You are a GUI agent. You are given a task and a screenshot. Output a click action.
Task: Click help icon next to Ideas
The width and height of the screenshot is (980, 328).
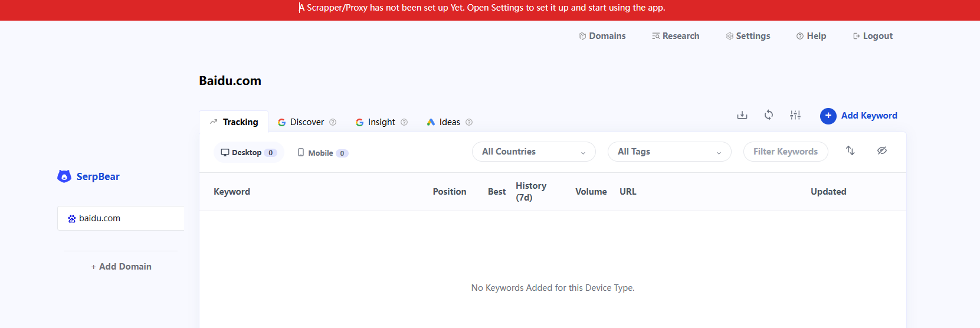(x=469, y=122)
